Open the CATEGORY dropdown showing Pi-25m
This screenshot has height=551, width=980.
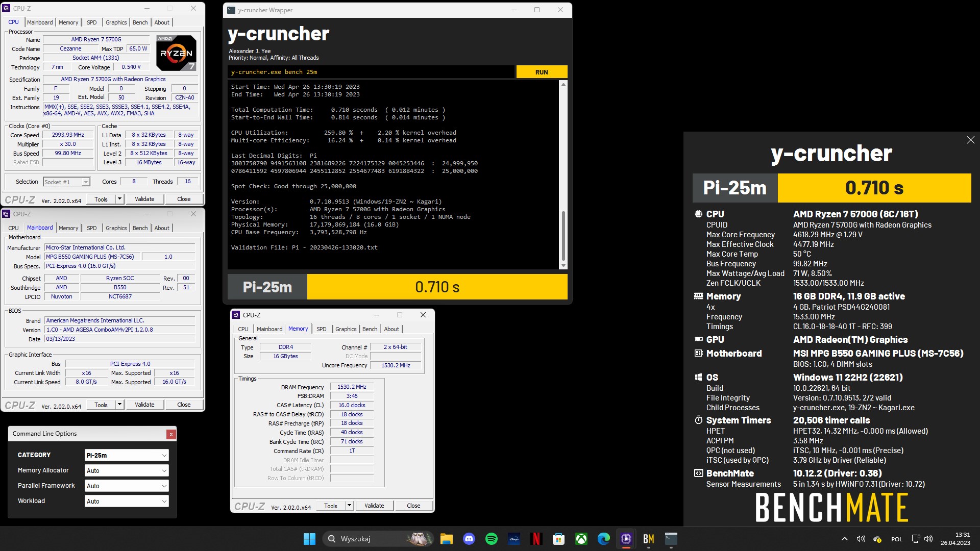127,455
